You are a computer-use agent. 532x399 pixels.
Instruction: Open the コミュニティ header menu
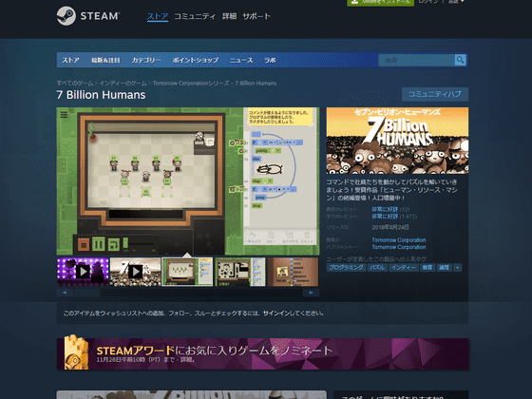pyautogui.click(x=195, y=16)
